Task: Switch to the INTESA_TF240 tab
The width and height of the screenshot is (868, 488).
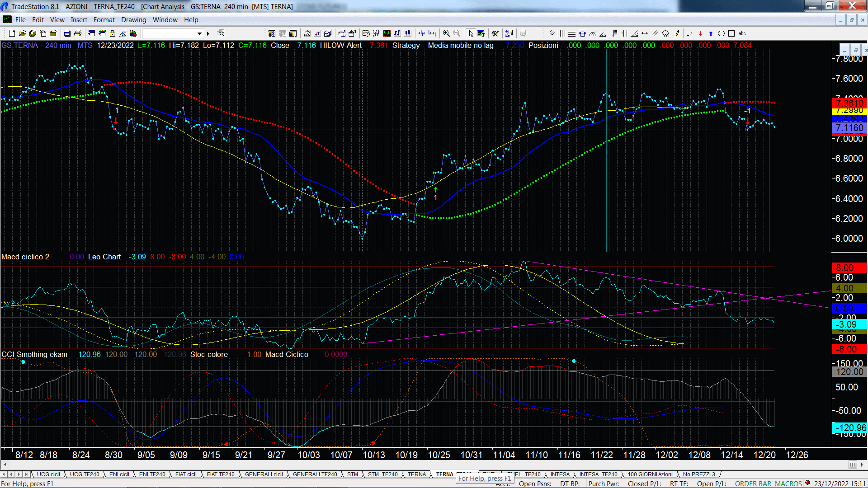Action: (x=599, y=474)
